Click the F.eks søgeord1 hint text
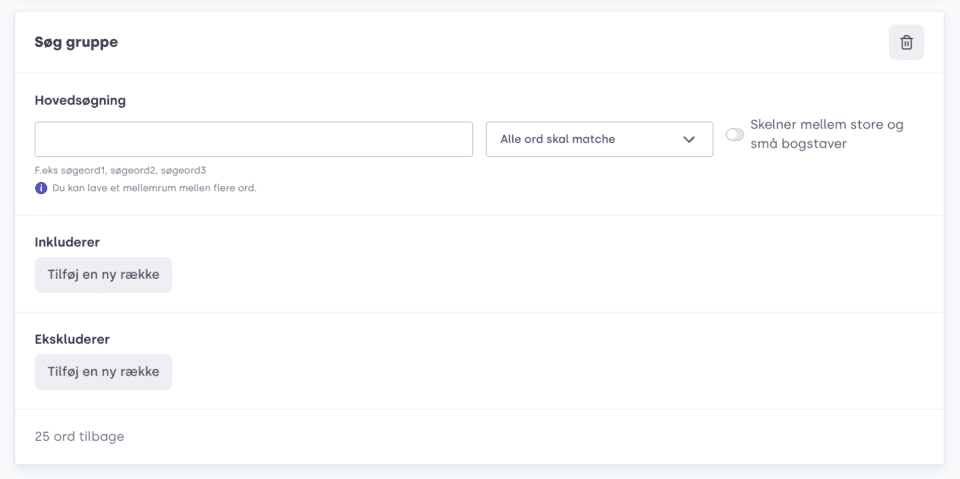The image size is (960, 479). [x=120, y=170]
